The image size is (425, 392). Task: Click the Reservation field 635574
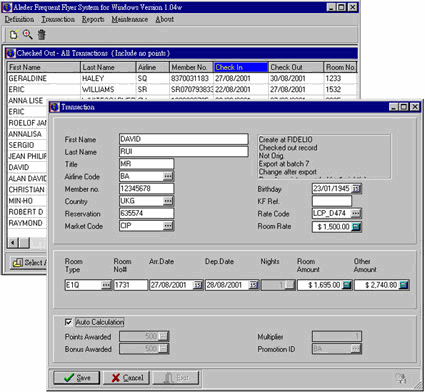(x=146, y=213)
